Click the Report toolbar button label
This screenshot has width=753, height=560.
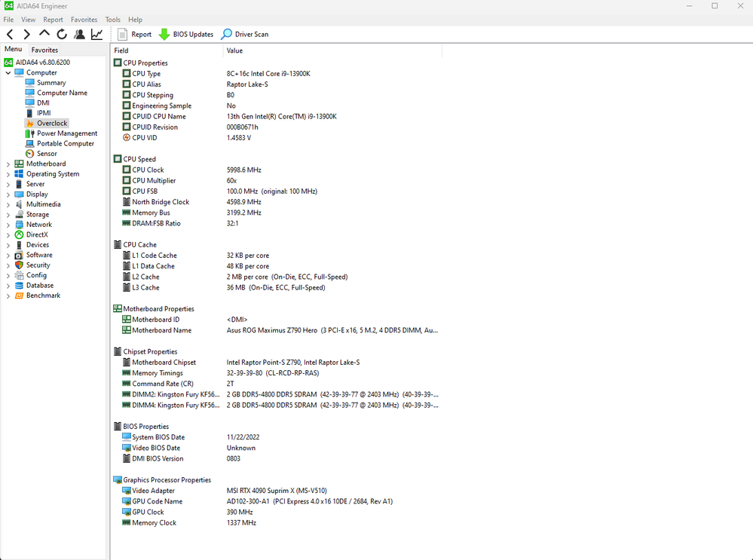pos(141,35)
